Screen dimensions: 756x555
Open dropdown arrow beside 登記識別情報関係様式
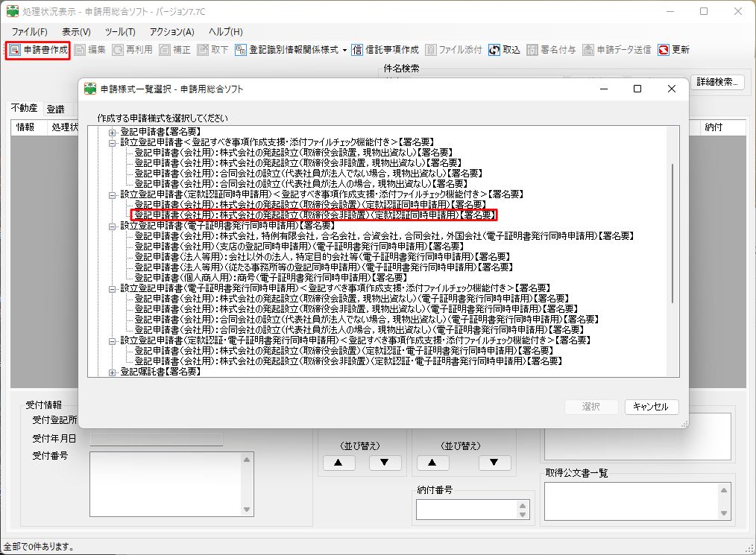click(345, 50)
